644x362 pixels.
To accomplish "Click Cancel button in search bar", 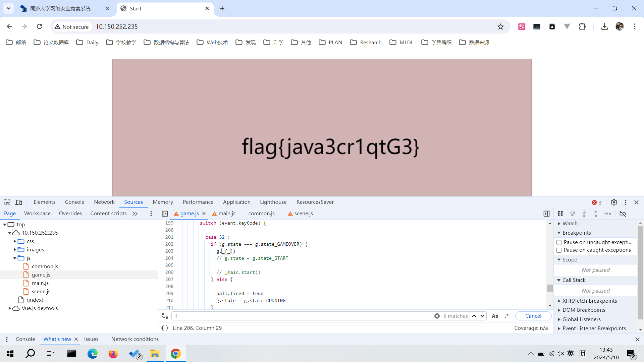I will pos(533,316).
